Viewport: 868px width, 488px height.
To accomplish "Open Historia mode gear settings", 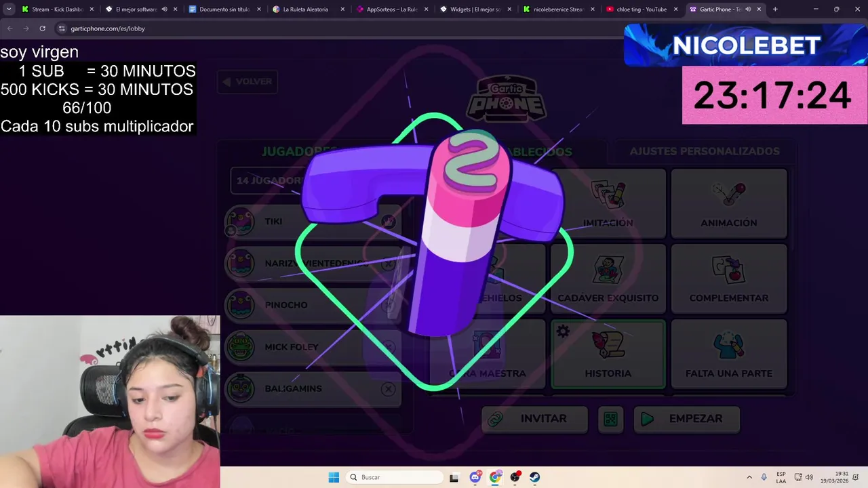I will pyautogui.click(x=563, y=332).
